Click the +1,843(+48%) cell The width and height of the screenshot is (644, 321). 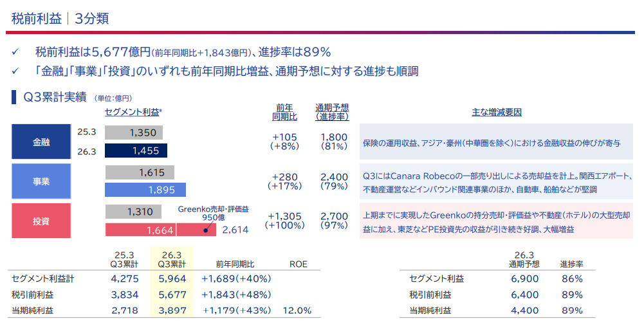(x=237, y=295)
